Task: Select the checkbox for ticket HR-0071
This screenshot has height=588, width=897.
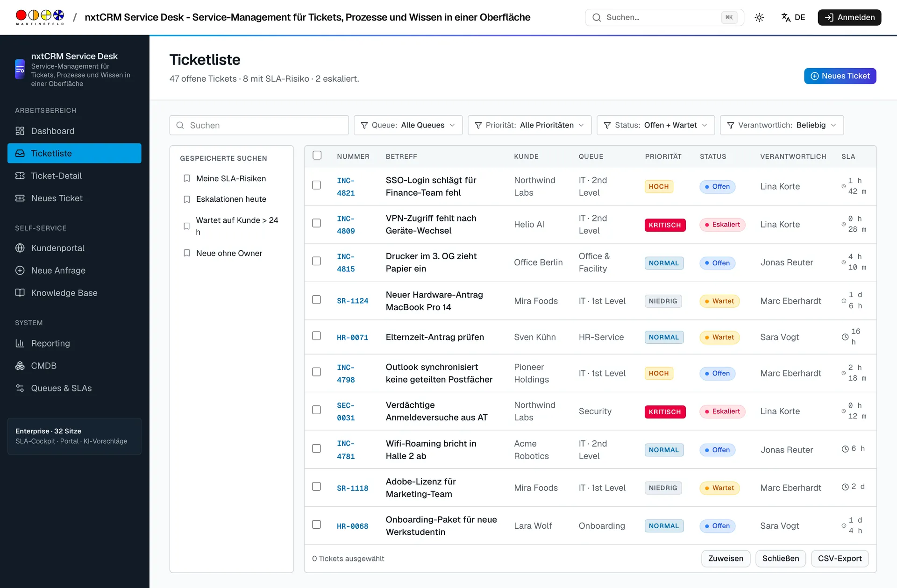Action: coord(317,336)
